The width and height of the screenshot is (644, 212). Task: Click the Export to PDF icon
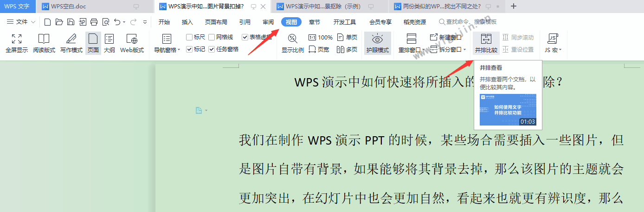tap(83, 22)
